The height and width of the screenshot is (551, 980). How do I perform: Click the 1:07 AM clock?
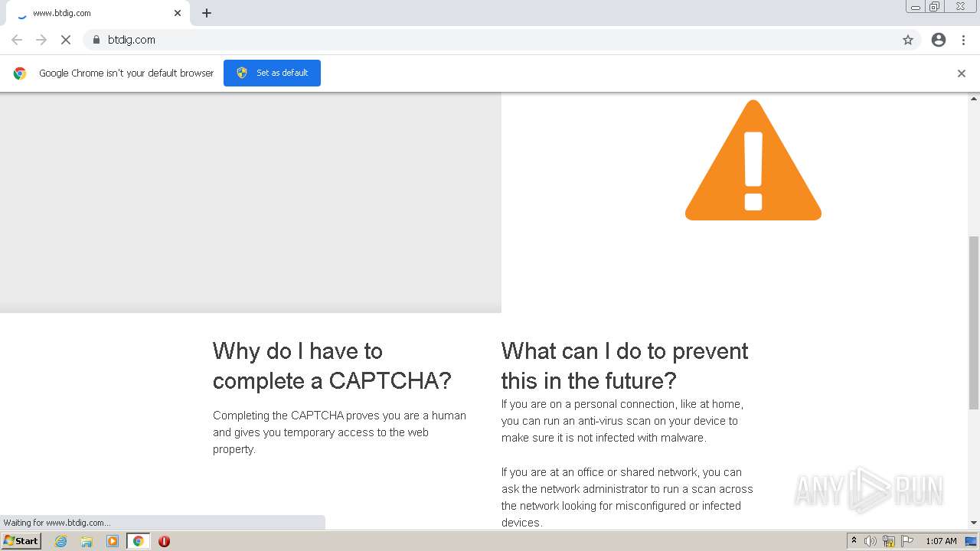[x=941, y=541]
